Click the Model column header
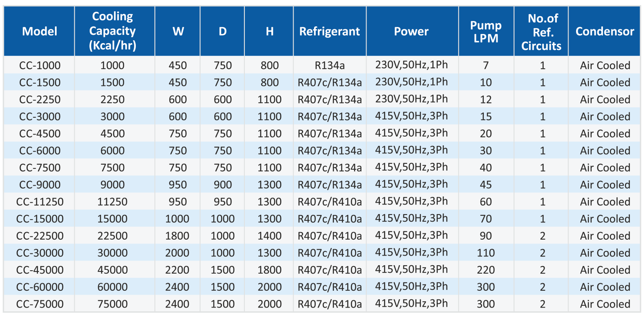Viewport: 644px width, 318px height. click(x=39, y=31)
